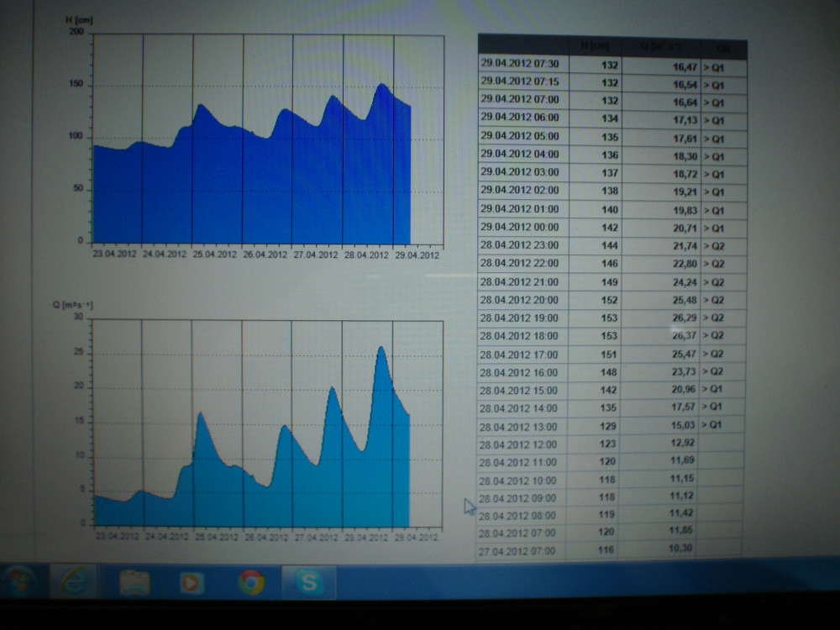Launch Google Chrome from the taskbar

click(x=251, y=582)
